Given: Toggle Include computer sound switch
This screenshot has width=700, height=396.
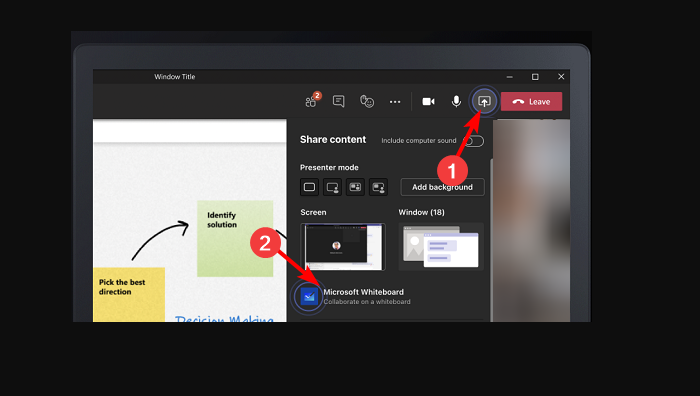Looking at the screenshot, I should coord(473,141).
